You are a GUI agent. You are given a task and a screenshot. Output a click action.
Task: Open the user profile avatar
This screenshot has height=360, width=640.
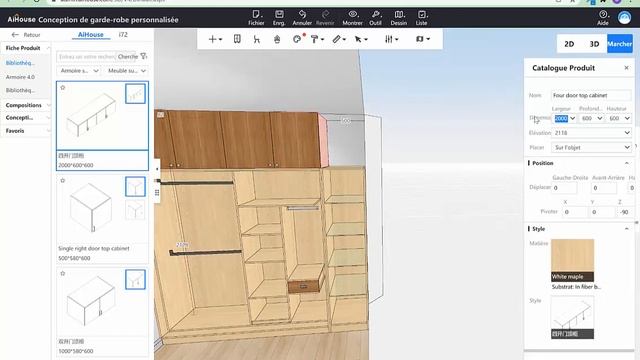[624, 18]
